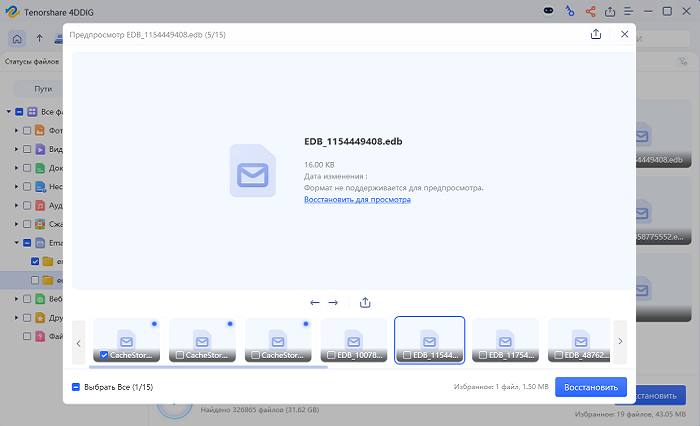Click the red share icon in title bar

[590, 11]
